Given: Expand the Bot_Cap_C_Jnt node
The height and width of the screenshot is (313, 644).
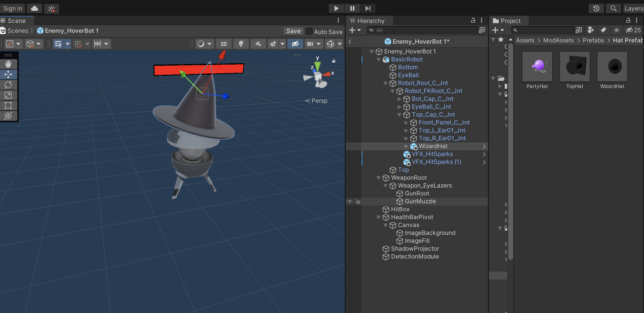Looking at the screenshot, I should 399,99.
